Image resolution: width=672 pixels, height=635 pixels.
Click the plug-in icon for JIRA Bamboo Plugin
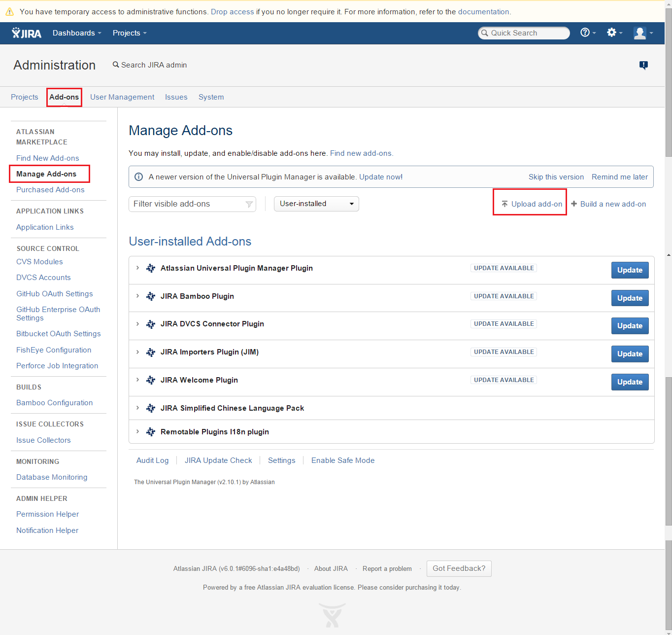pos(151,296)
